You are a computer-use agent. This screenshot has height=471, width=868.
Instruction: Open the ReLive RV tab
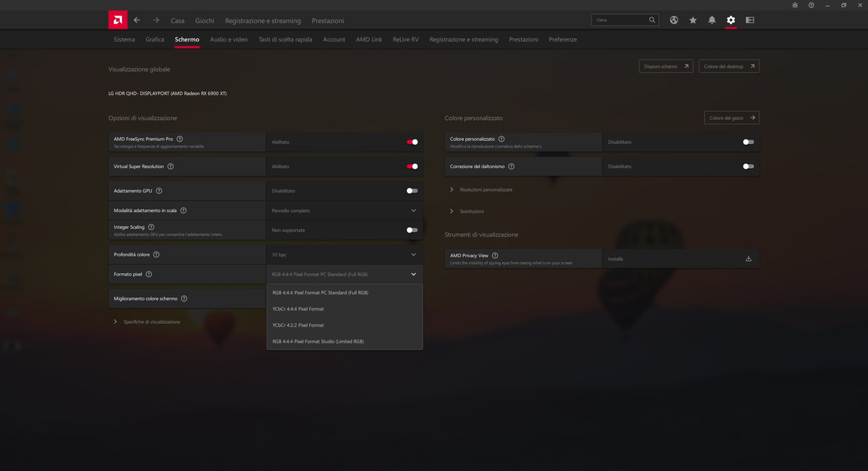[x=406, y=39]
